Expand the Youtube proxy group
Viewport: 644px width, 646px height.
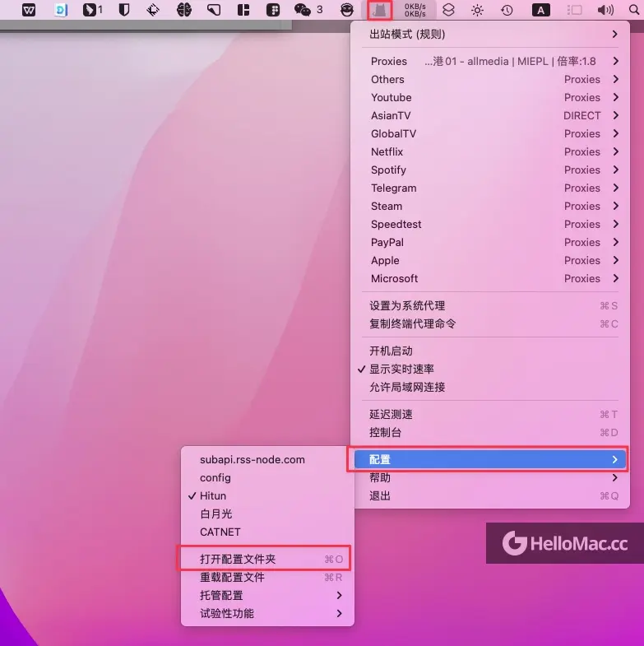490,98
